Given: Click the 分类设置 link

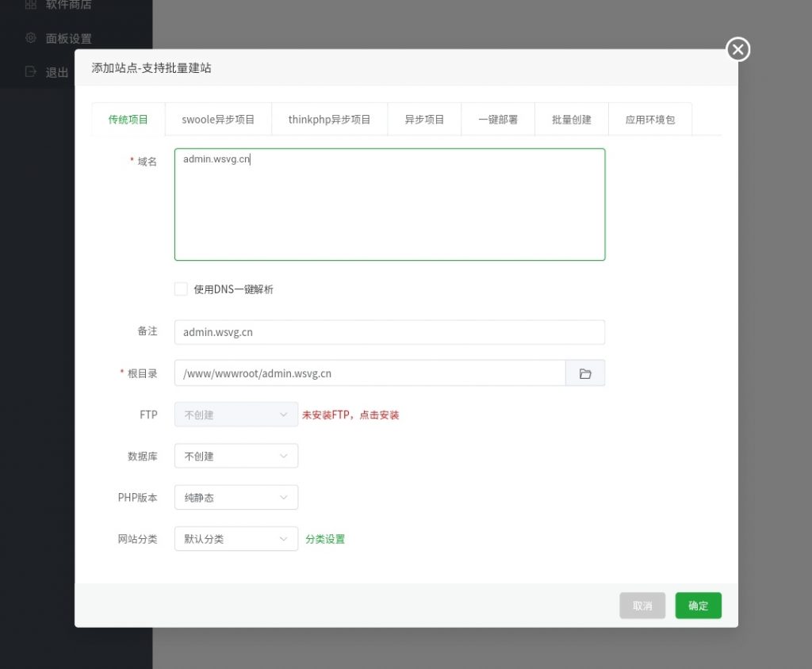Looking at the screenshot, I should point(325,539).
